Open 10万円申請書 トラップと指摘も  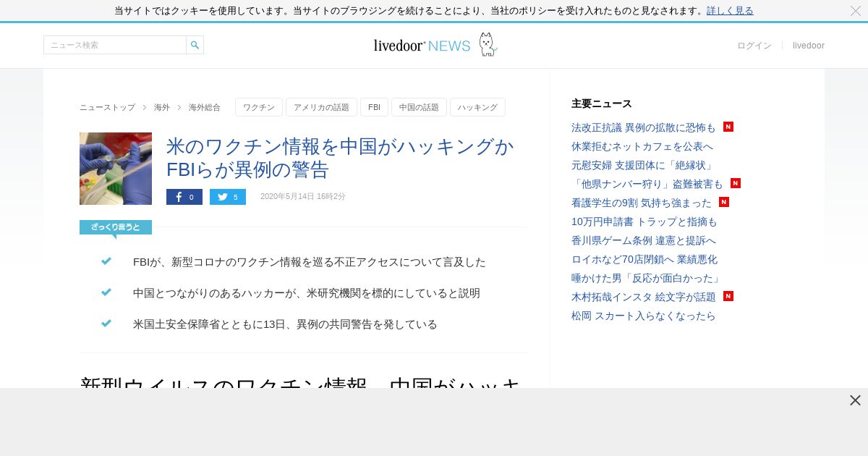click(x=644, y=221)
